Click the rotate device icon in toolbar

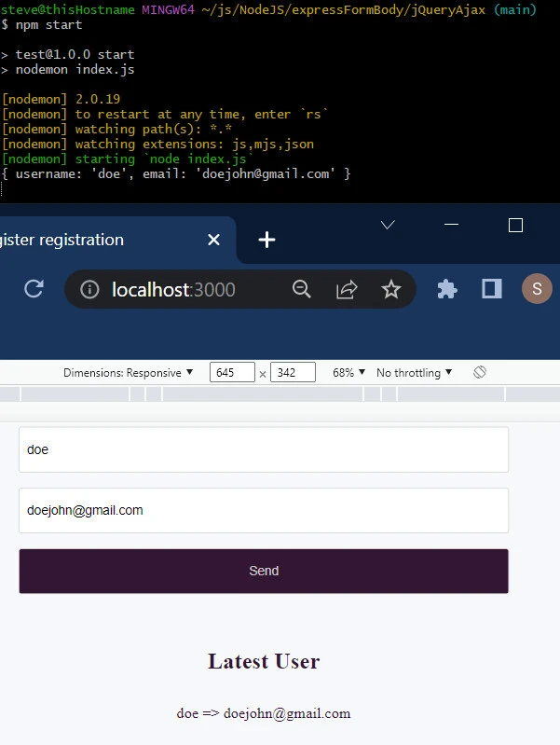pyautogui.click(x=480, y=372)
